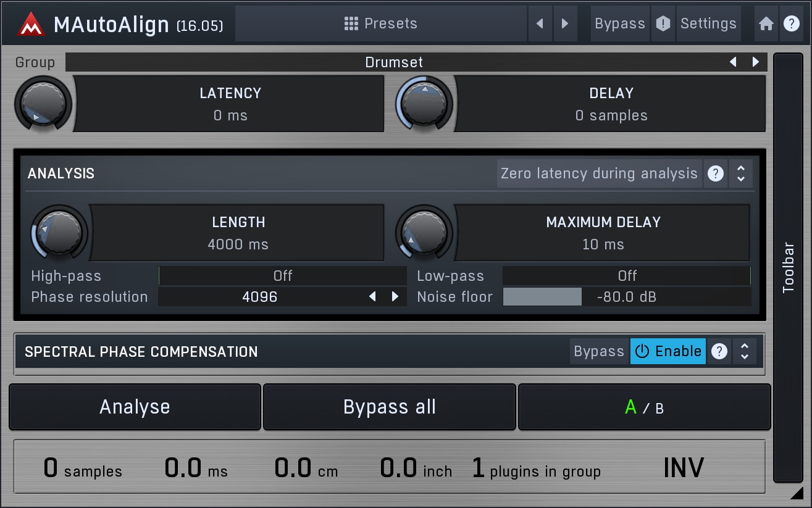The height and width of the screenshot is (508, 812).
Task: Decrease Phase resolution with left arrow
Action: [x=372, y=297]
